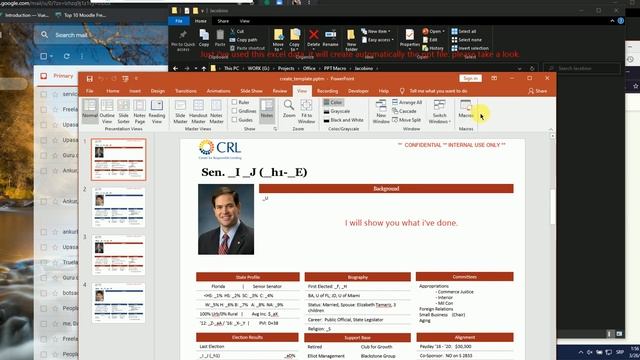
Task: Switch to the Design tab
Action: [158, 91]
